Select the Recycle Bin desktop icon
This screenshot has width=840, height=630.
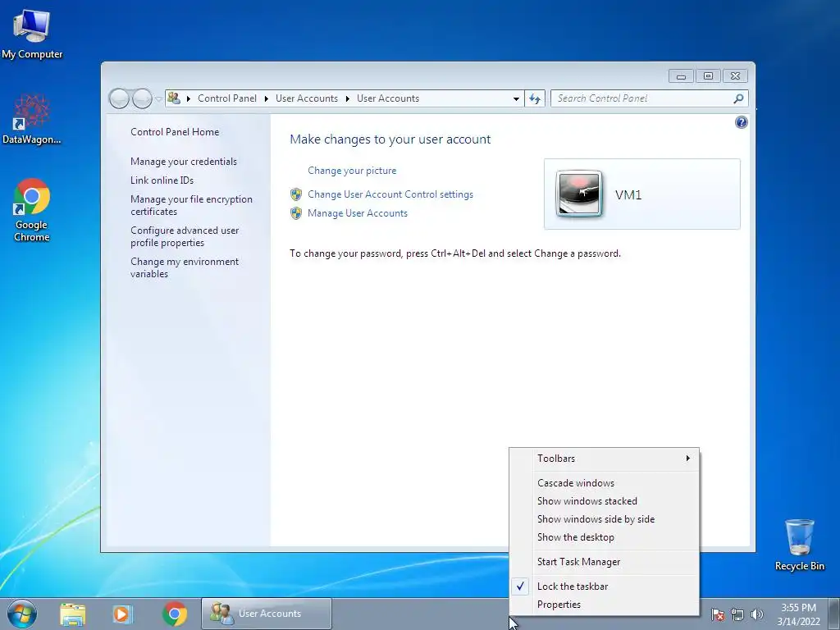pyautogui.click(x=799, y=545)
